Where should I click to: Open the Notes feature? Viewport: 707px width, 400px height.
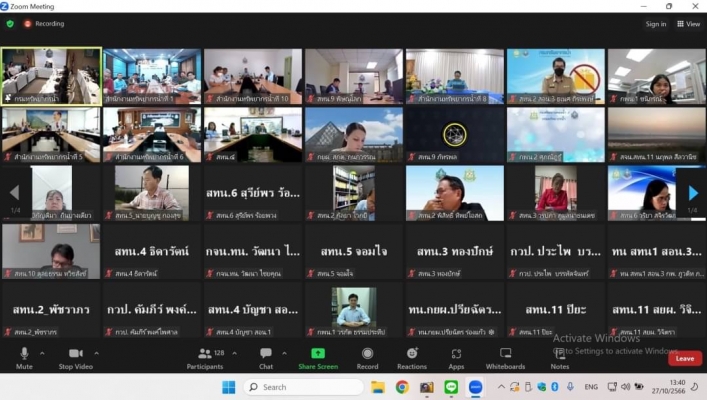coord(560,359)
